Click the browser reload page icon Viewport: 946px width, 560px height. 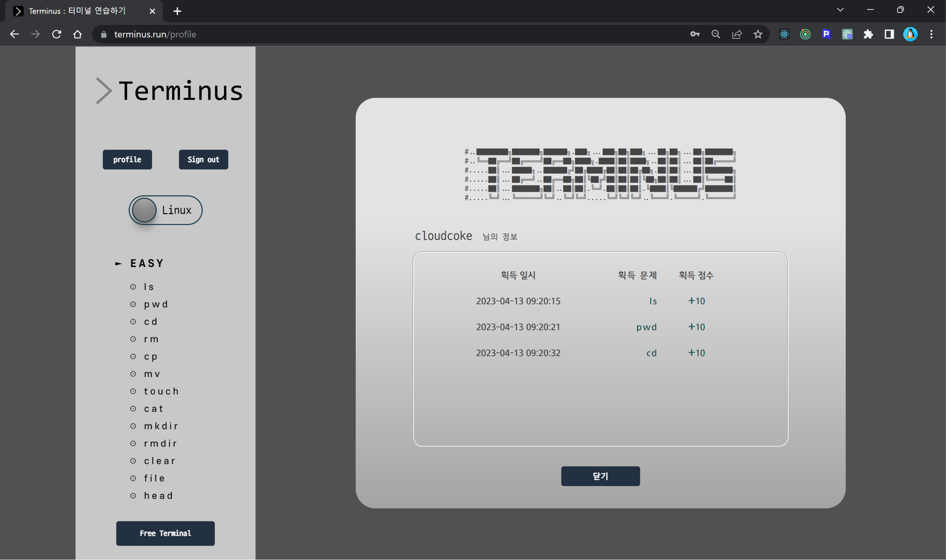point(57,34)
